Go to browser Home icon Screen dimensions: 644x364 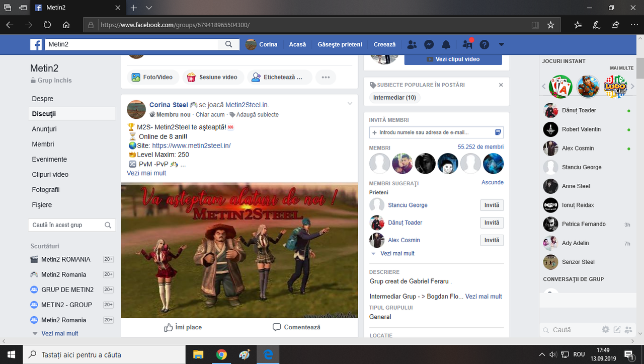66,25
